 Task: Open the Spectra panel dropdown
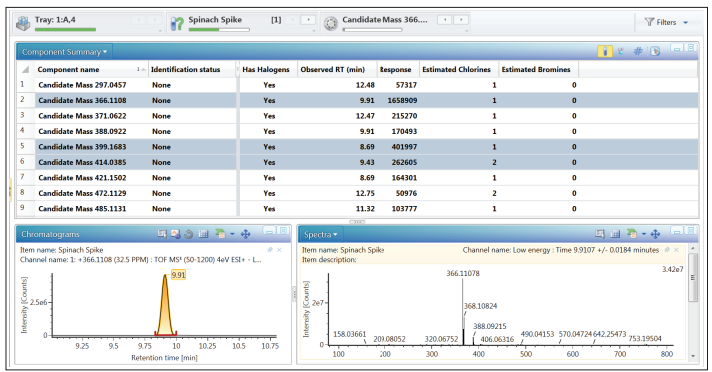321,234
